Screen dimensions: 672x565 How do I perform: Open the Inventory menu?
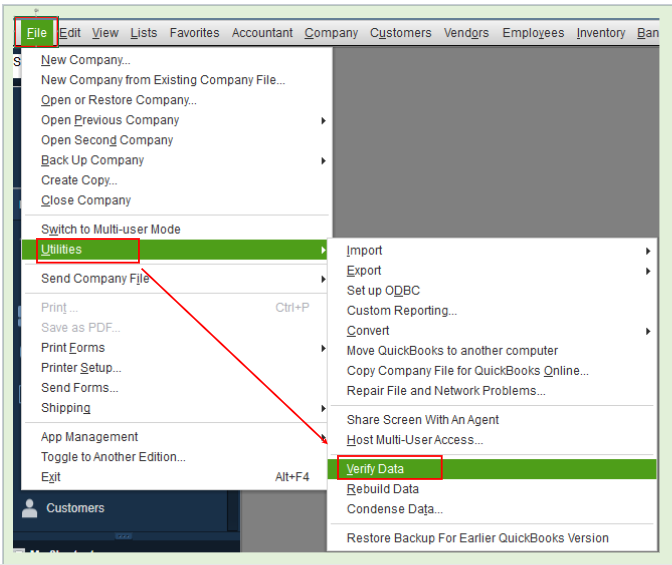601,33
